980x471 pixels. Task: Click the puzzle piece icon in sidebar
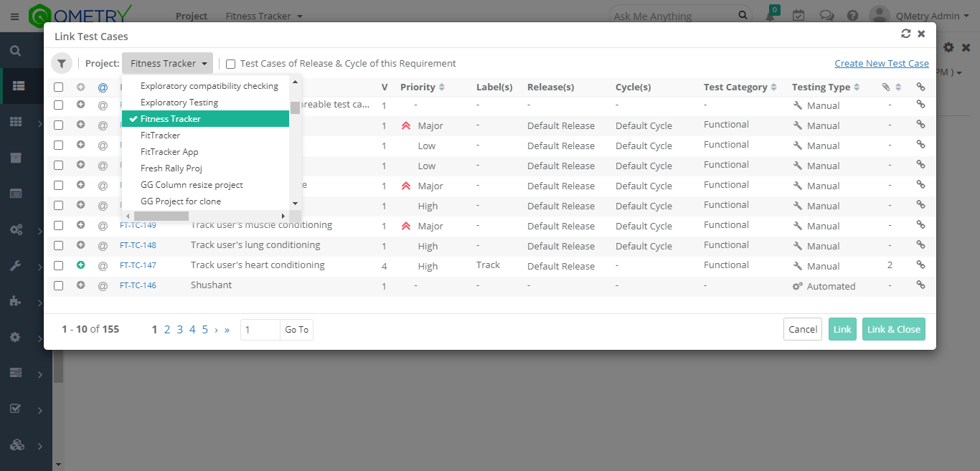[15, 301]
